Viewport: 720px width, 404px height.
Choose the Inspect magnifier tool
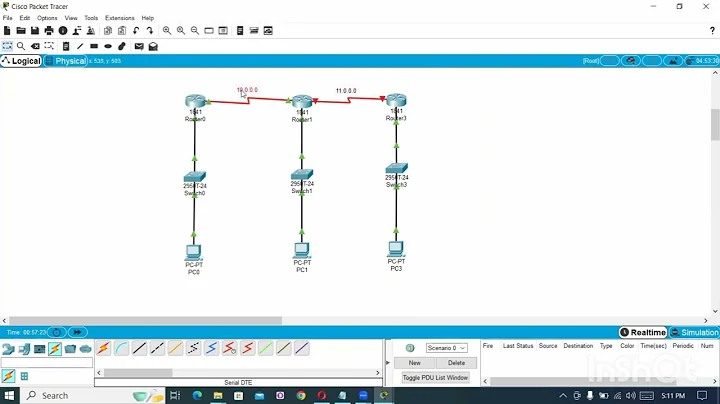pos(21,46)
